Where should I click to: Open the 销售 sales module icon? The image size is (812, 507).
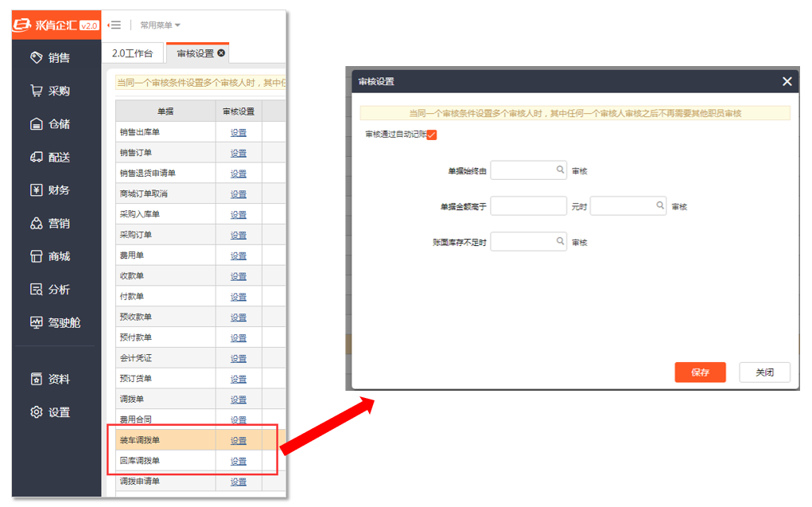(36, 57)
